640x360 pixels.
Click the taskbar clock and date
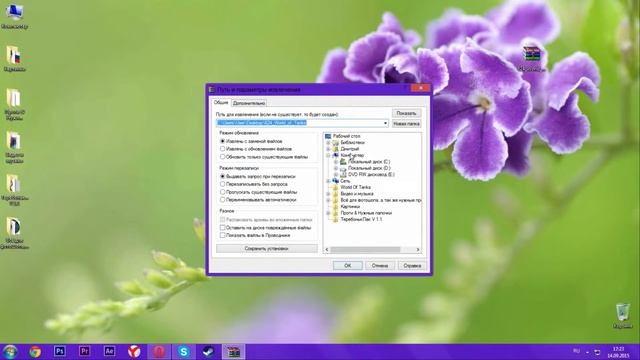point(618,352)
